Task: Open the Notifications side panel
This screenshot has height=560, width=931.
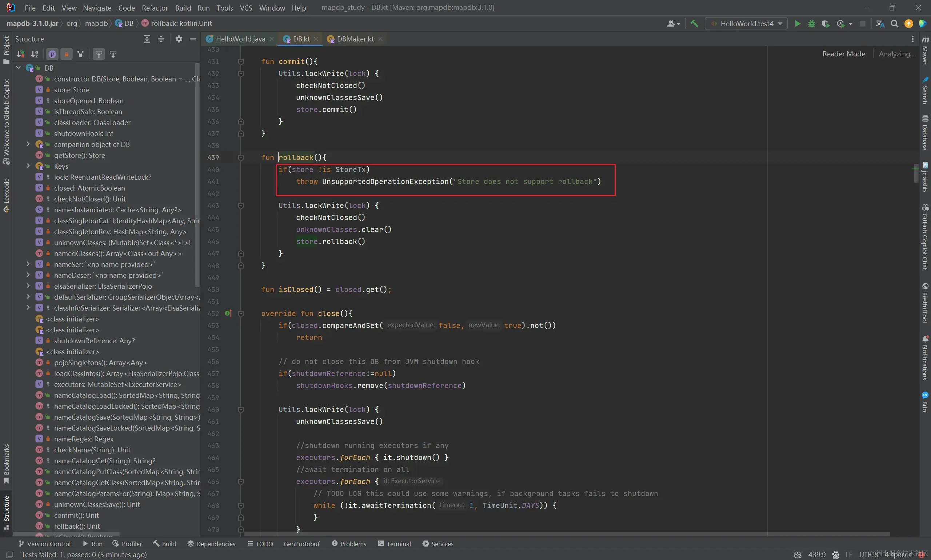Action: tap(925, 357)
